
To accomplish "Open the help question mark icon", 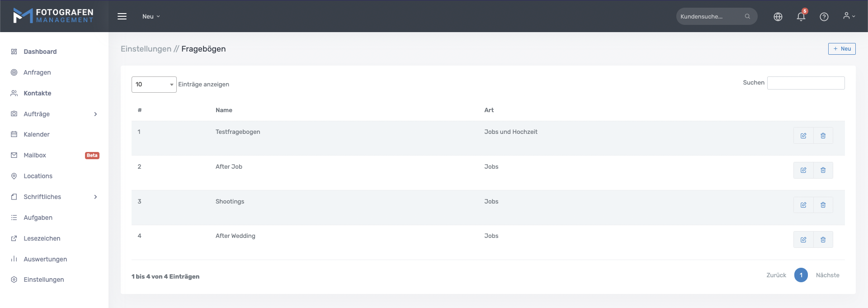I will pos(824,17).
